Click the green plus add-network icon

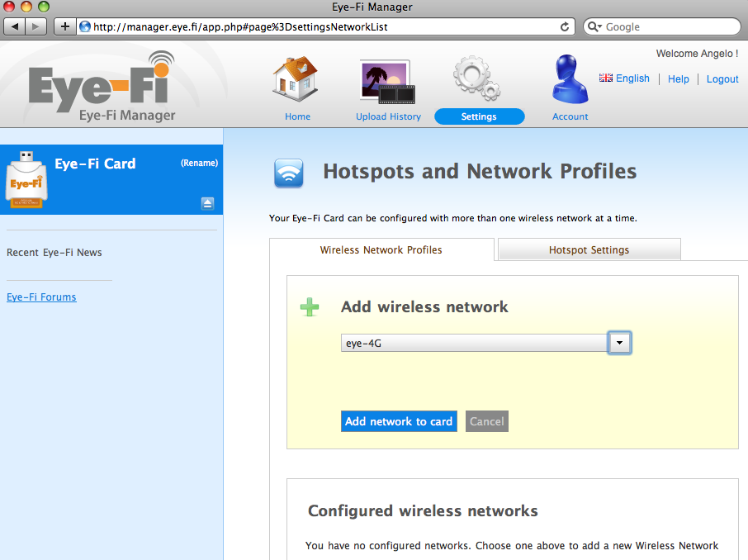[310, 307]
